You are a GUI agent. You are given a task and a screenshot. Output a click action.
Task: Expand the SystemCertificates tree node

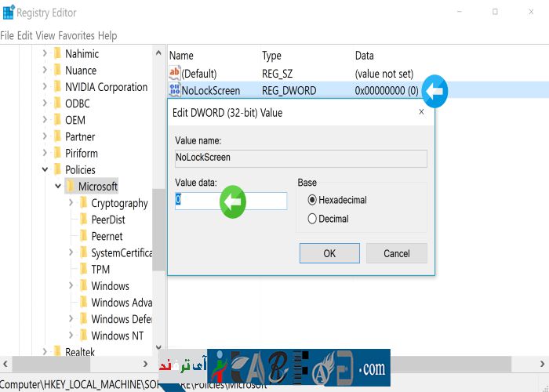71,252
